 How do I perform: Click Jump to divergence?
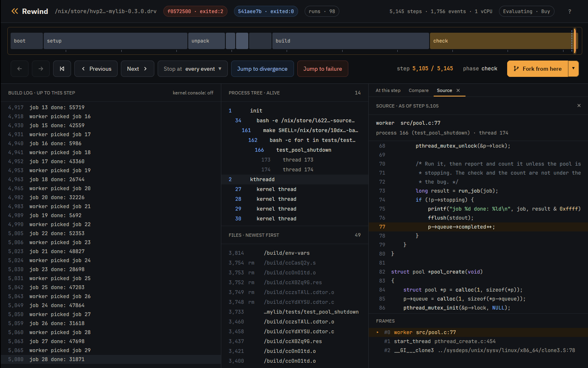point(262,69)
